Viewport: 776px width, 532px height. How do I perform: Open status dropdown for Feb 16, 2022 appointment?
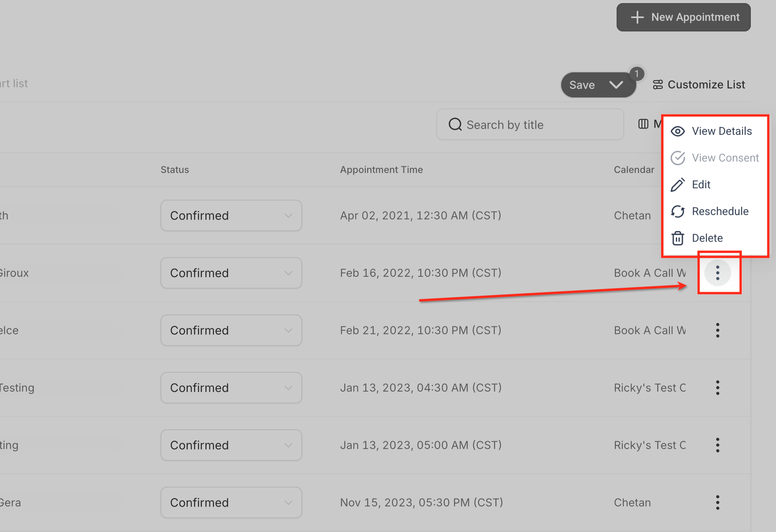pyautogui.click(x=231, y=273)
